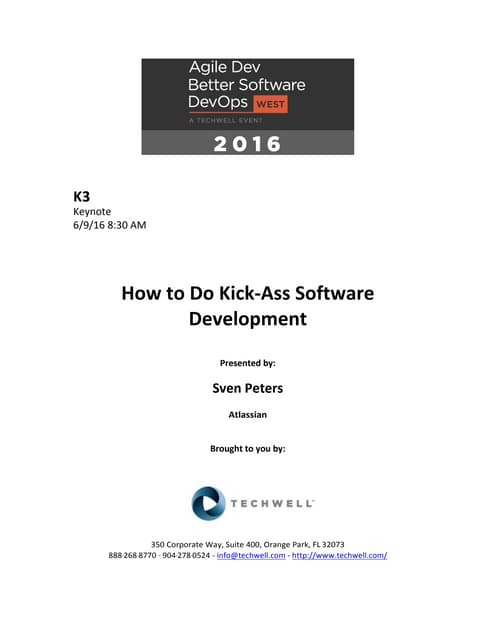The width and height of the screenshot is (495, 640).
Task: Click the Presented by: label
Action: coord(248,363)
